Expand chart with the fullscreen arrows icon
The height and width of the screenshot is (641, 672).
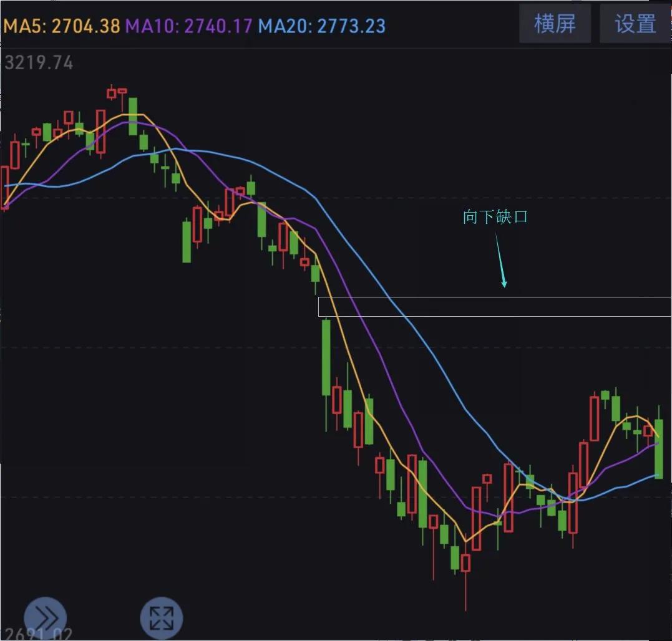click(162, 618)
